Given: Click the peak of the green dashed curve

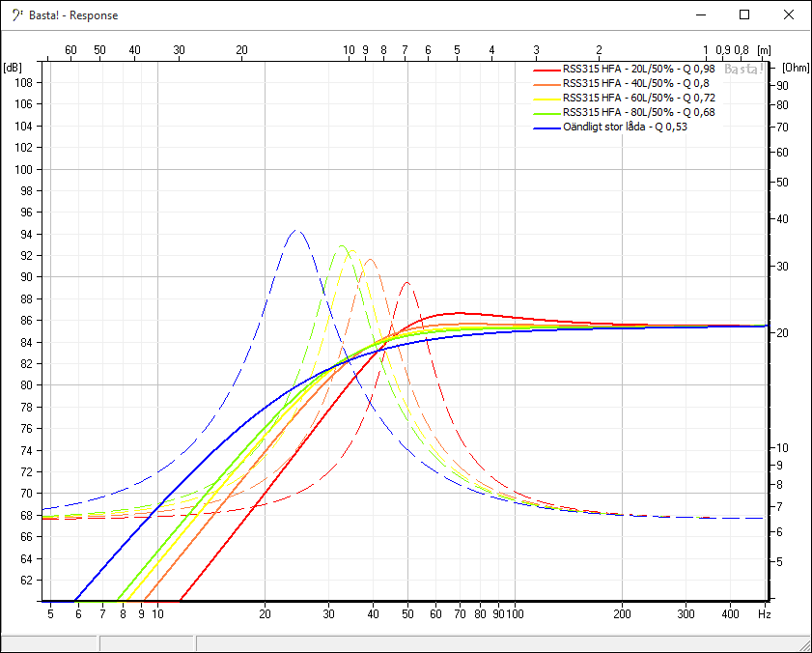Looking at the screenshot, I should click(341, 246).
